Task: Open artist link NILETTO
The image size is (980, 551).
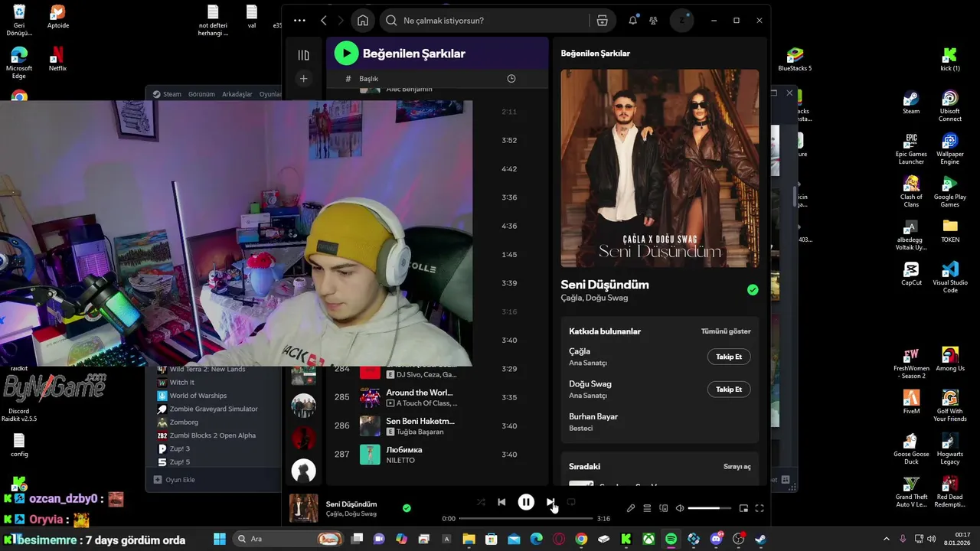Action: (x=400, y=461)
